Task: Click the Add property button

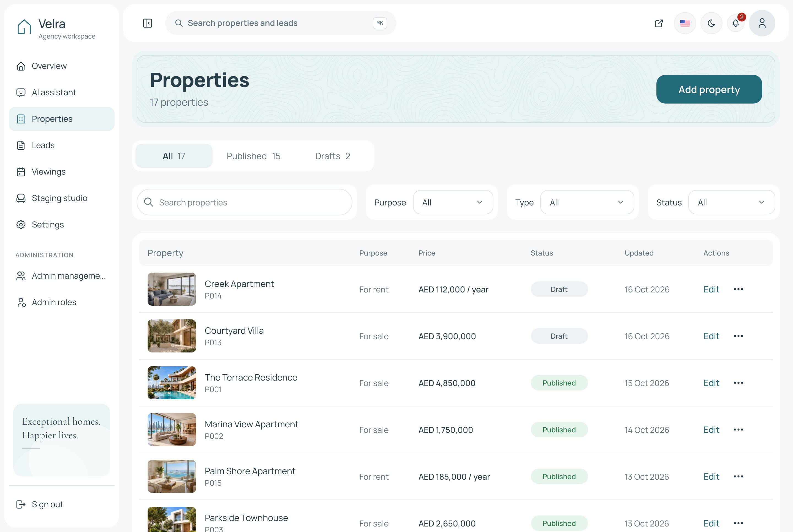Action: tap(709, 89)
